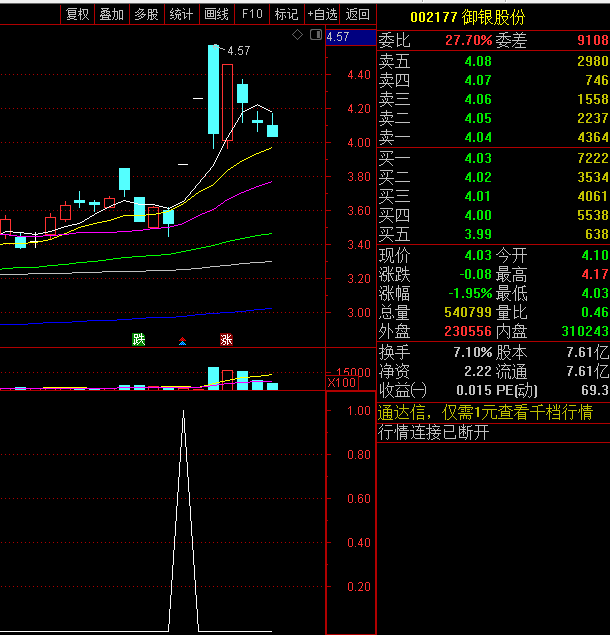The image size is (610, 635).
Task: Click the tallest cyan volume bar
Action: click(x=213, y=379)
